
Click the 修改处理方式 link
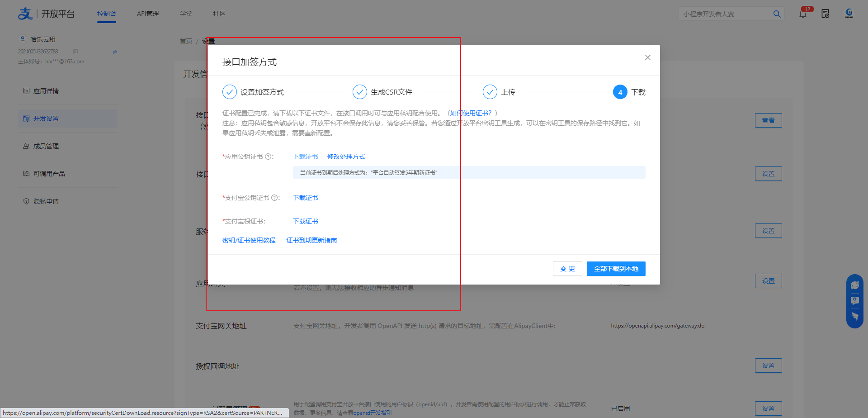coord(346,157)
